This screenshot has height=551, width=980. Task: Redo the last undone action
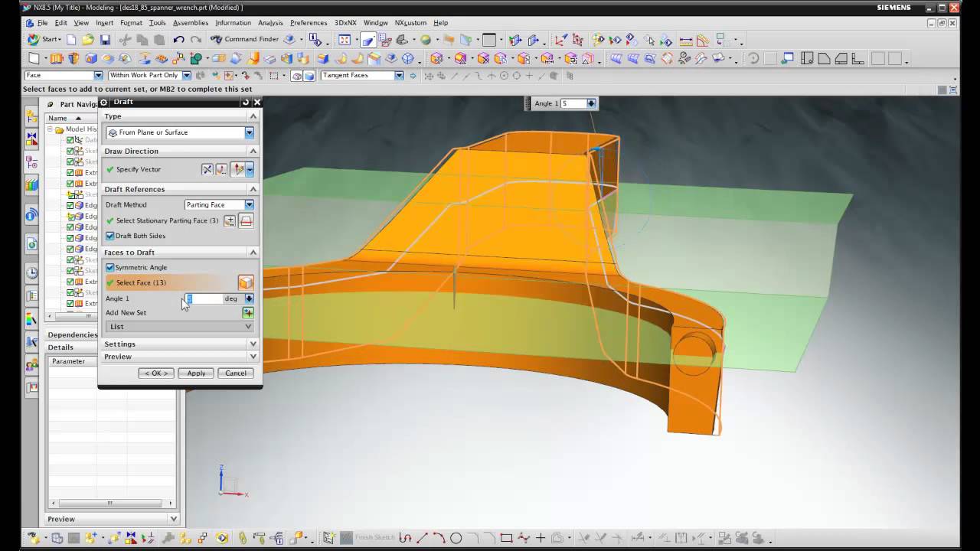point(195,40)
